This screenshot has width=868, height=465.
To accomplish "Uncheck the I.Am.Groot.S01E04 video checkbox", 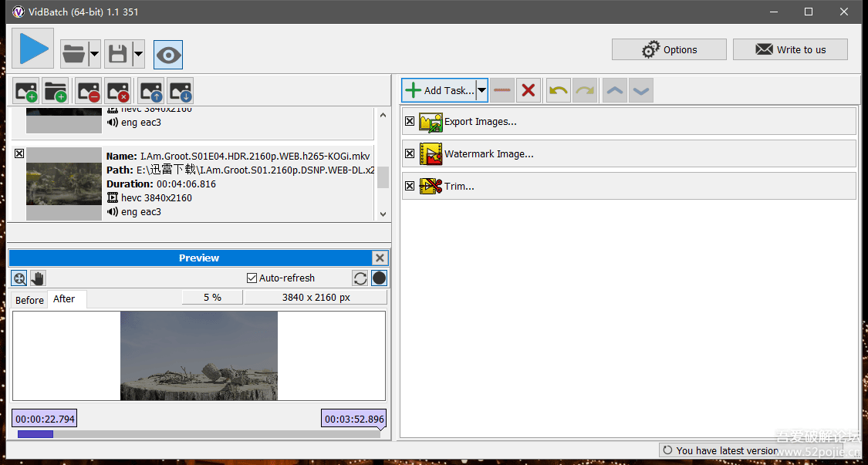I will tap(19, 153).
